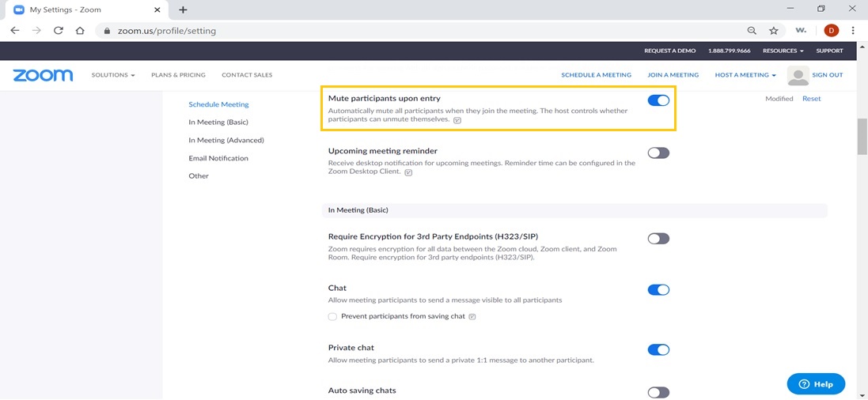Check Prevent participants from saving chat
The width and height of the screenshot is (868, 400).
333,317
